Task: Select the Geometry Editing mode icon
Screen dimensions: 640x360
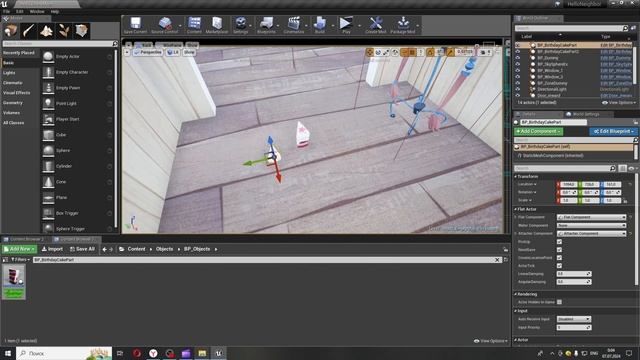Action: [x=82, y=31]
